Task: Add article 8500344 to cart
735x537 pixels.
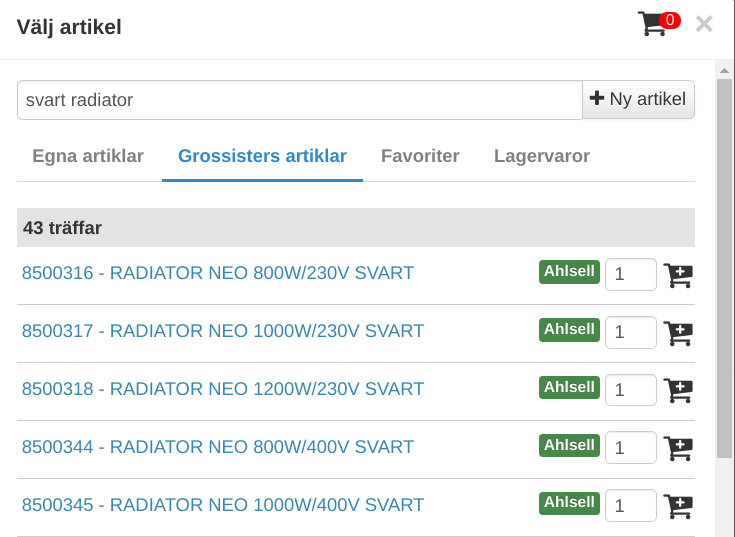Action: (678, 449)
